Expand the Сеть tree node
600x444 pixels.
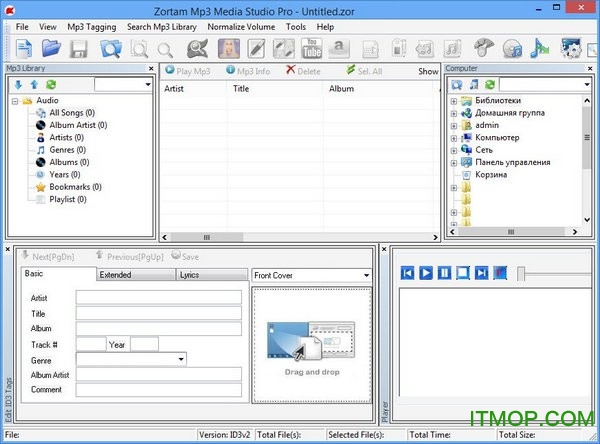point(454,150)
